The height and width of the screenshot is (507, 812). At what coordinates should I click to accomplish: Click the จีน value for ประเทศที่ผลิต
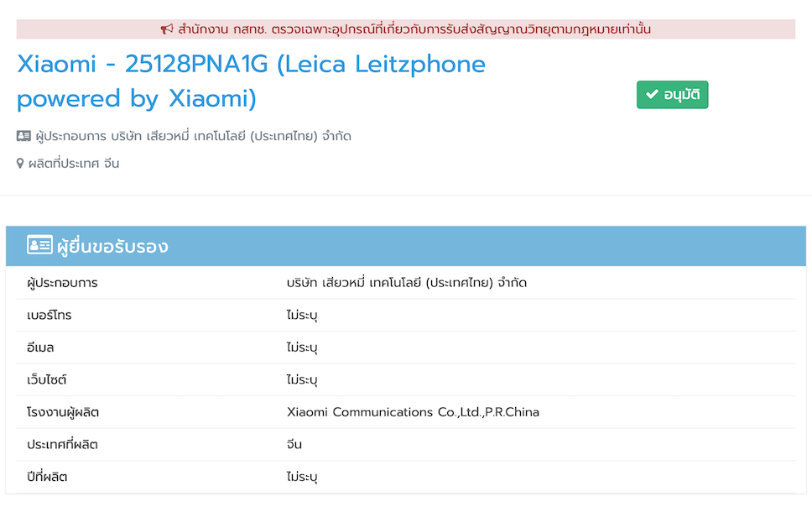click(x=294, y=444)
